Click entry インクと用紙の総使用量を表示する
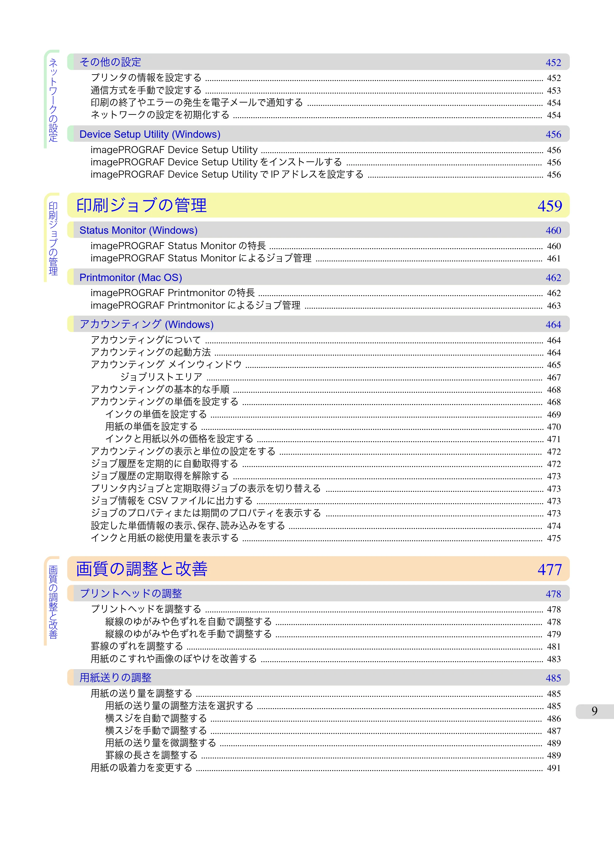The image size is (614, 868). (326, 538)
